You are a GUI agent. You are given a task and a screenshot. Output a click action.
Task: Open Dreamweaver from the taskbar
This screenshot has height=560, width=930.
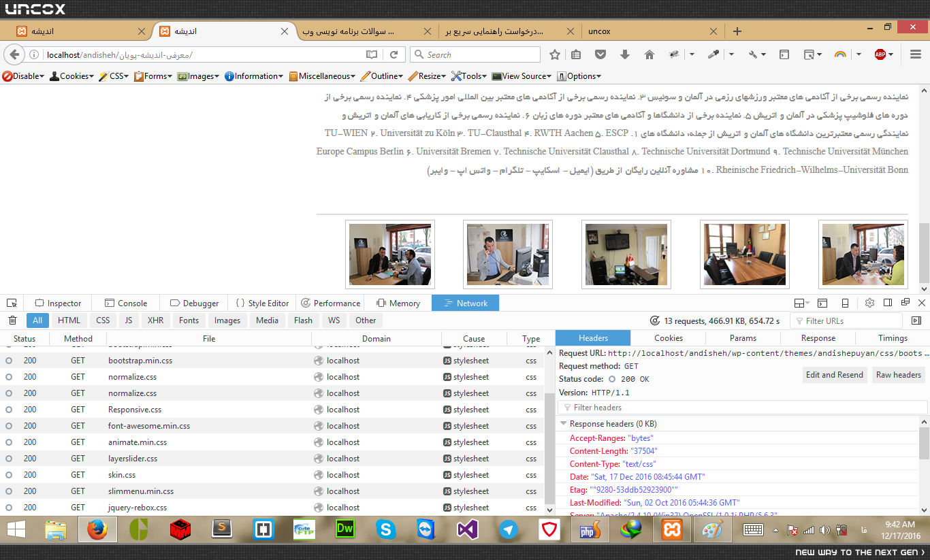tap(345, 529)
